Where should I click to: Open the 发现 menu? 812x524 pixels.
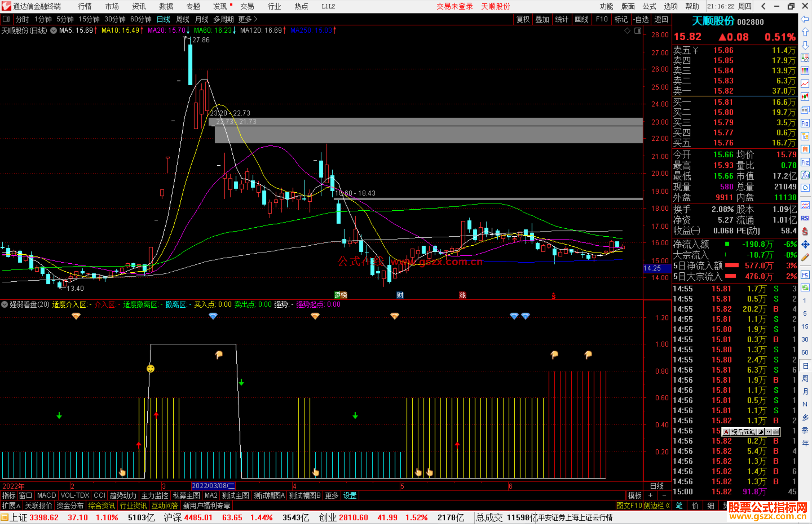coord(220,6)
